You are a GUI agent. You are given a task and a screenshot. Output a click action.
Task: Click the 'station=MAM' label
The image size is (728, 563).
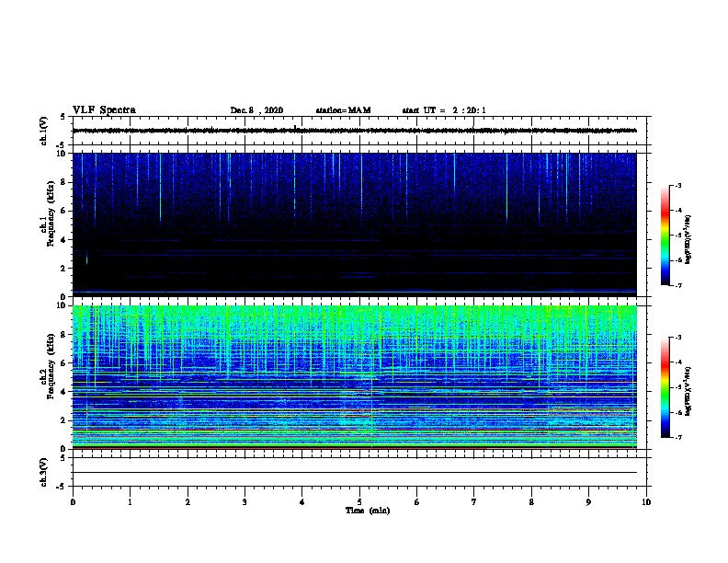(x=343, y=110)
